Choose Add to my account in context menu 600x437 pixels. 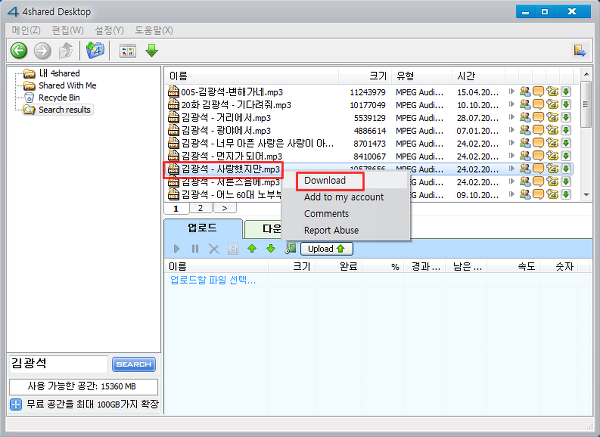(344, 197)
